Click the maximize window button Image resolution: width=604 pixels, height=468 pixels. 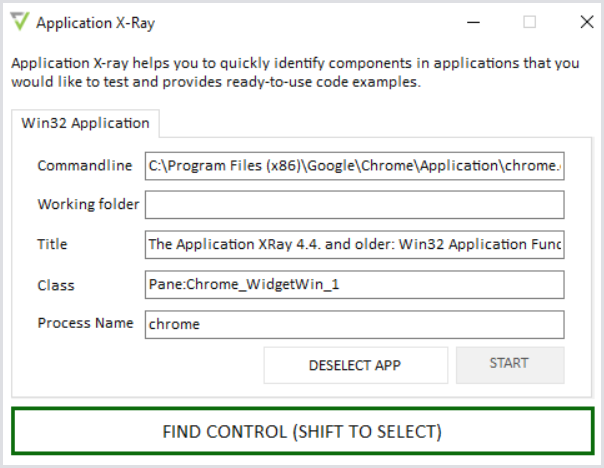pos(530,21)
